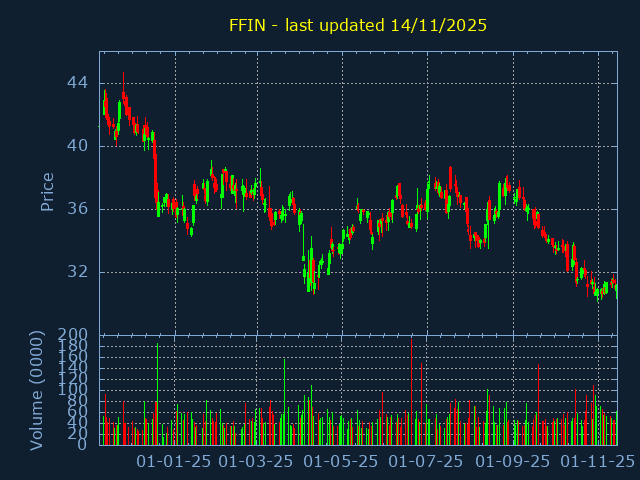This screenshot has height=480, width=640.
Task: Click the tall green volume bar after 01-03-25
Action: pyautogui.click(x=284, y=402)
